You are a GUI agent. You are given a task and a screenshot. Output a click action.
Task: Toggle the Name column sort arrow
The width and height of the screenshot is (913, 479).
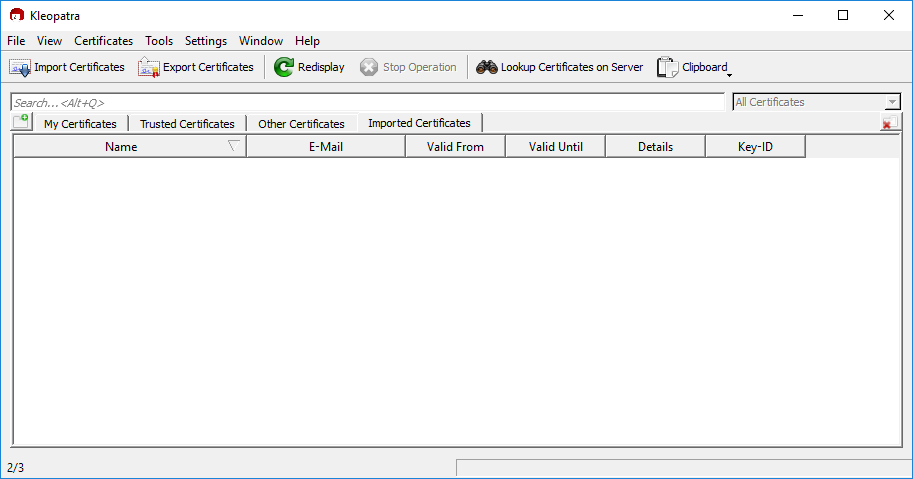tap(233, 146)
